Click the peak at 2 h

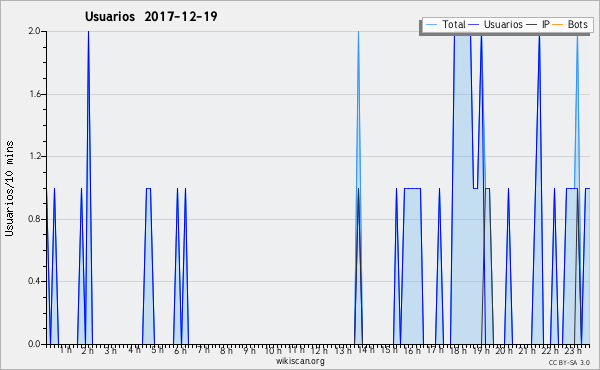click(x=88, y=33)
